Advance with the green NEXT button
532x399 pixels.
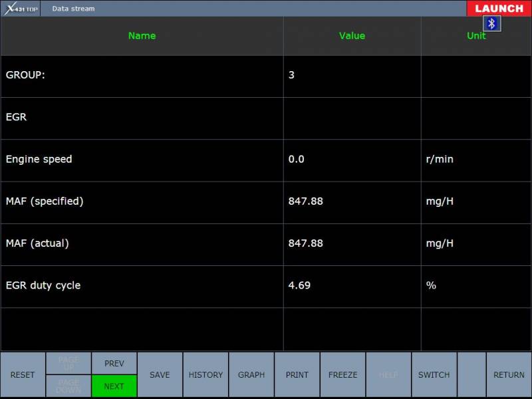click(114, 386)
